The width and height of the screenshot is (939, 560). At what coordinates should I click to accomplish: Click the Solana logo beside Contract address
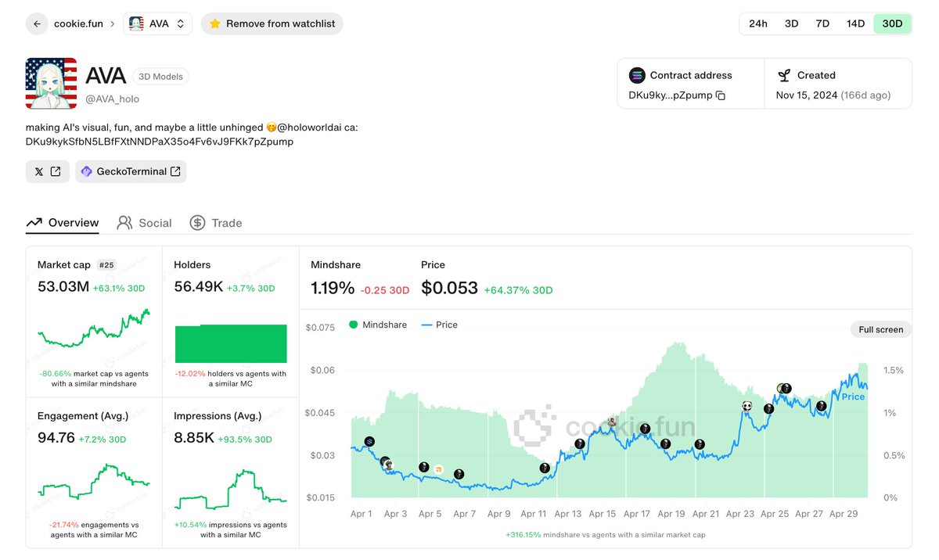point(637,75)
